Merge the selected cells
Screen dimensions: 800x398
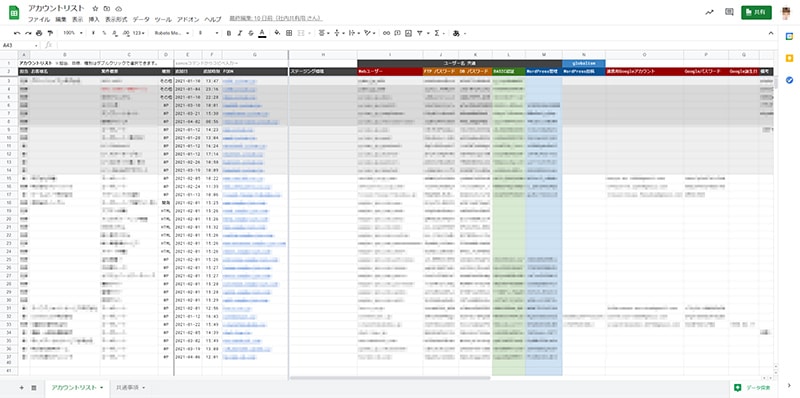coord(301,33)
